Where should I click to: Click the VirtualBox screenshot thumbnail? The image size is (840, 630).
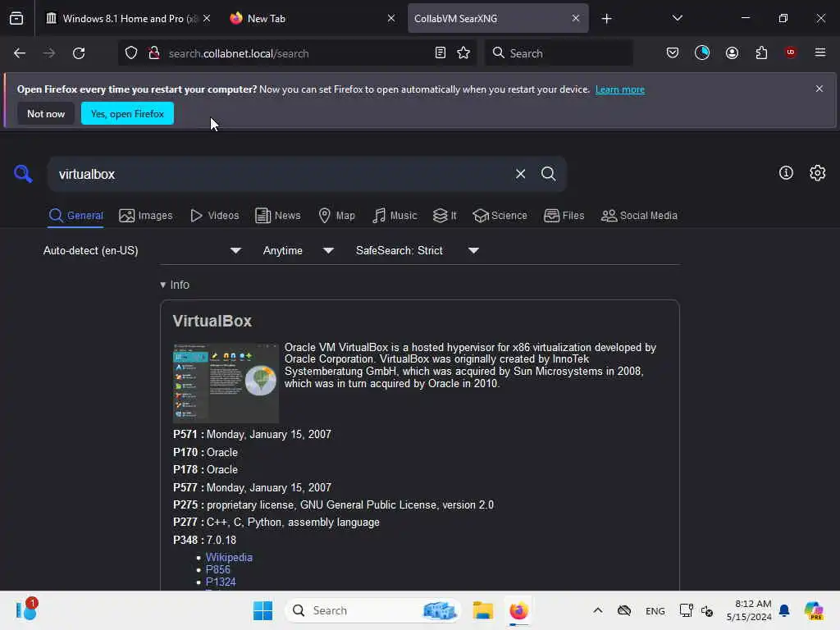(226, 383)
